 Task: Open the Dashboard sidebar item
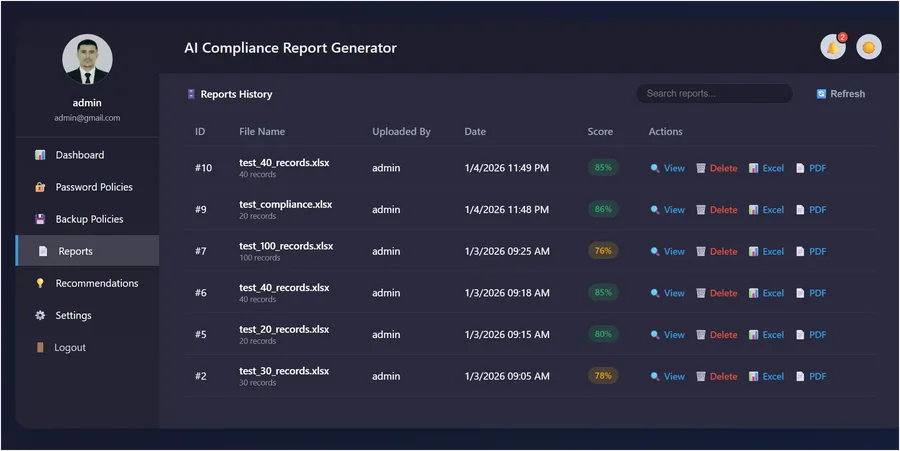click(x=87, y=155)
